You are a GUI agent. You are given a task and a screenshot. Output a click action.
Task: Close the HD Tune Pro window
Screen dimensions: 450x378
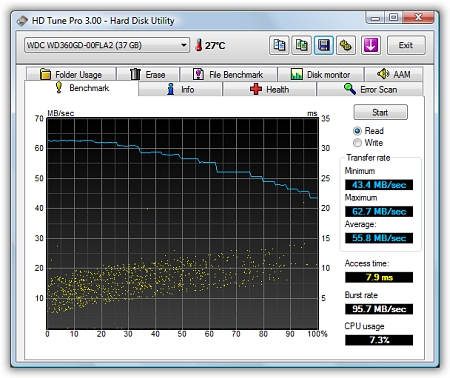(418, 18)
